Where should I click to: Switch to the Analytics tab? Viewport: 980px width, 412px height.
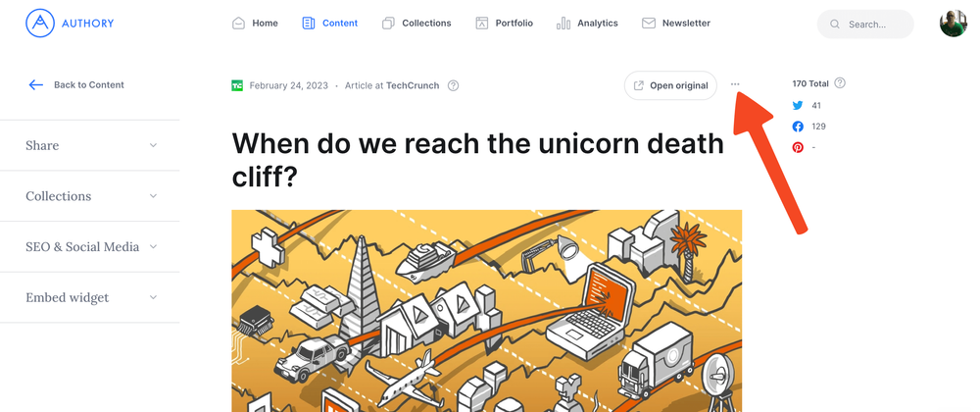pyautogui.click(x=587, y=23)
